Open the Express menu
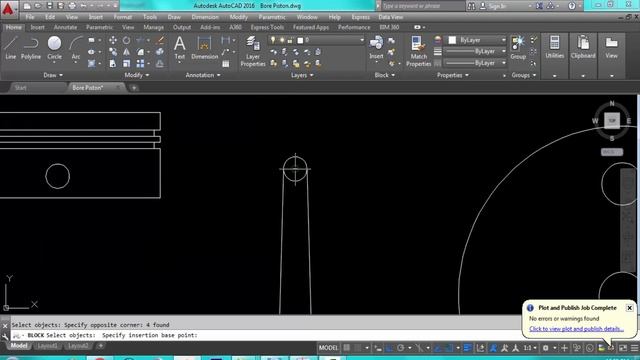The image size is (640, 360). coord(360,17)
